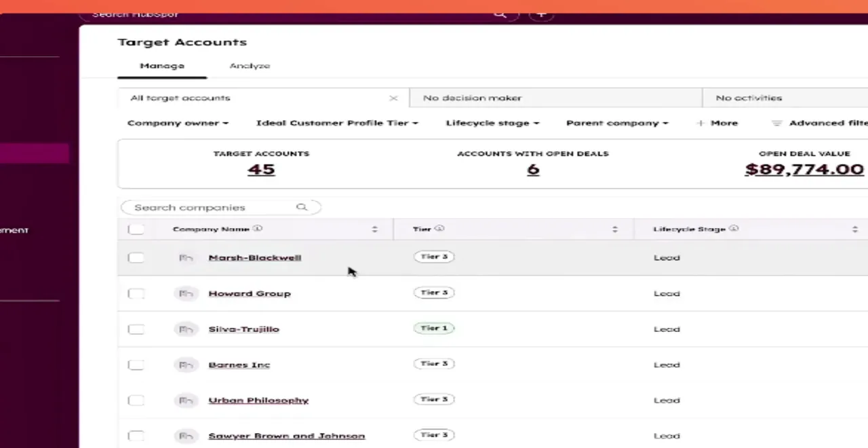Click the Barnes Inc company avatar icon

(185, 365)
